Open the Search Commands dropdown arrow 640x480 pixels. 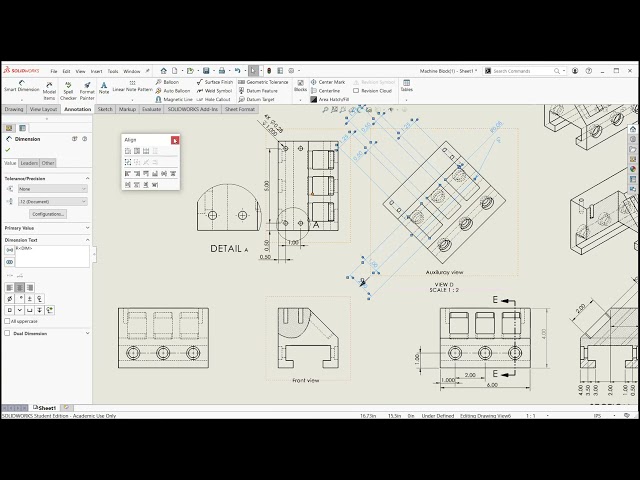(x=564, y=71)
